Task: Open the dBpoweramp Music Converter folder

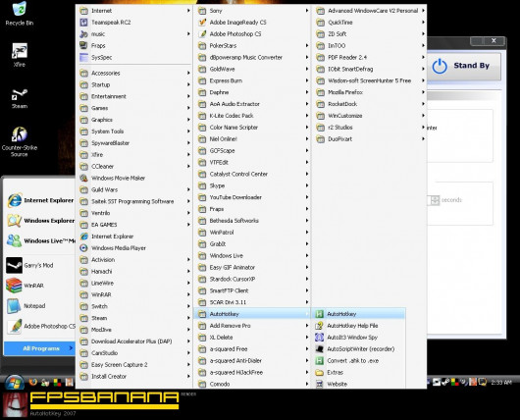Action: click(x=253, y=57)
